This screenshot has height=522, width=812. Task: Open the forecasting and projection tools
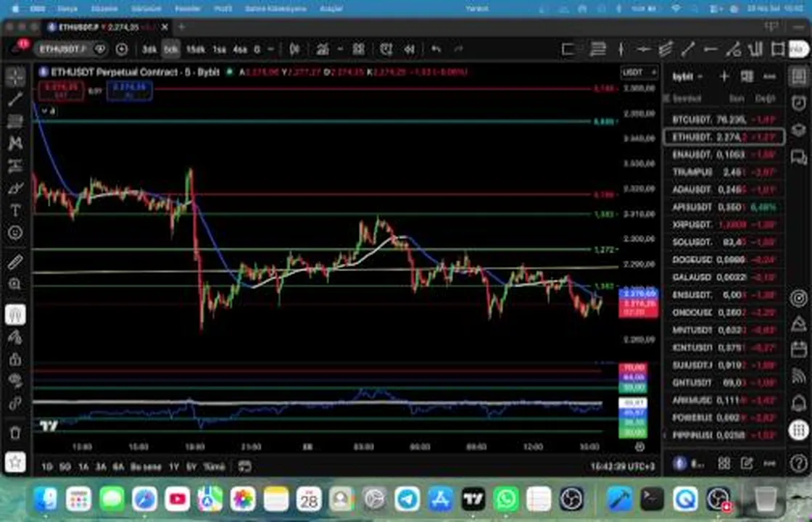[x=15, y=166]
